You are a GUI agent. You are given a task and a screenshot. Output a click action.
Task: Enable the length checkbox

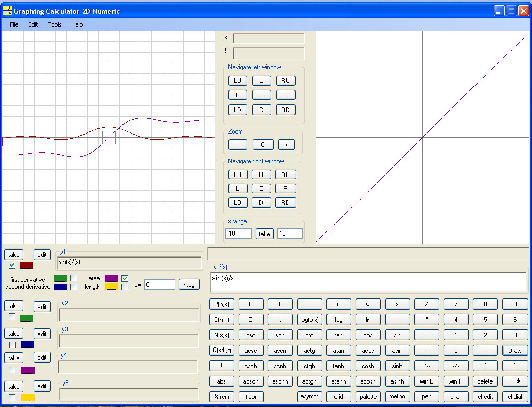[x=125, y=287]
